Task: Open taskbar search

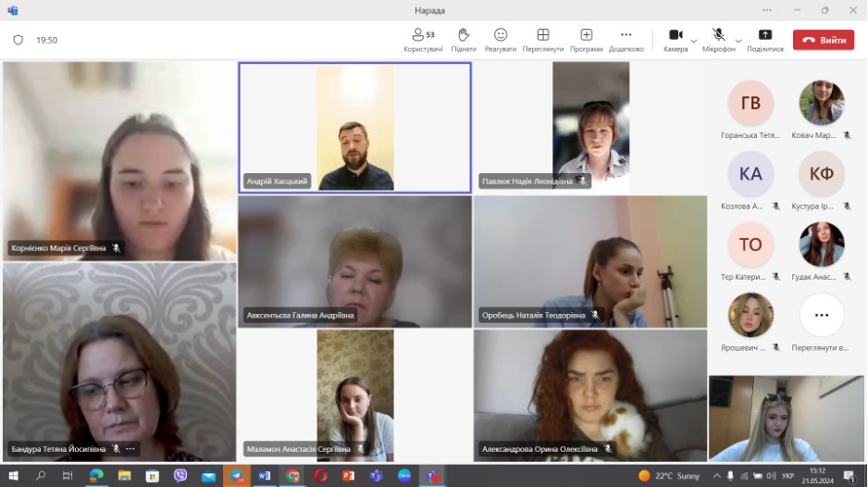Action: [x=41, y=476]
